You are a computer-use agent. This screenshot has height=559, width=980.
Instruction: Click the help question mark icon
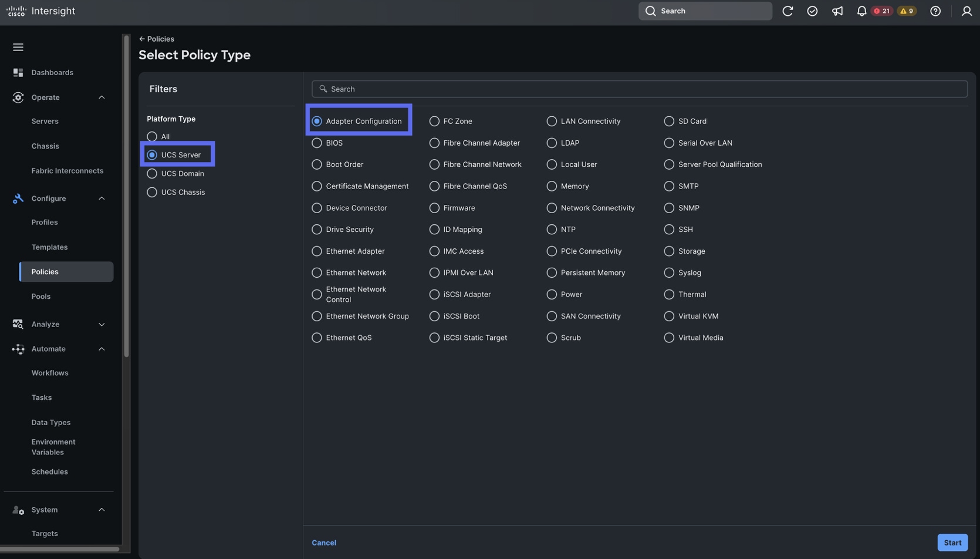pyautogui.click(x=935, y=11)
